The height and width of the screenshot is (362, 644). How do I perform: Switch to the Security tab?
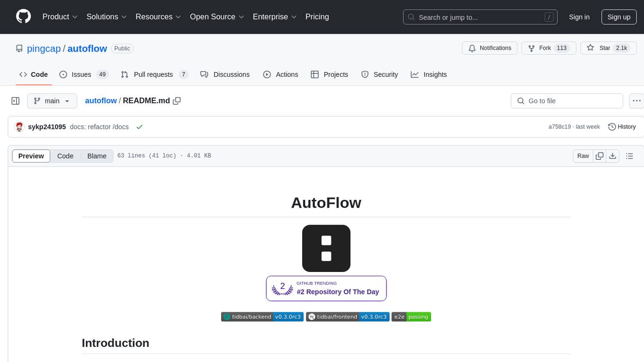(x=380, y=74)
